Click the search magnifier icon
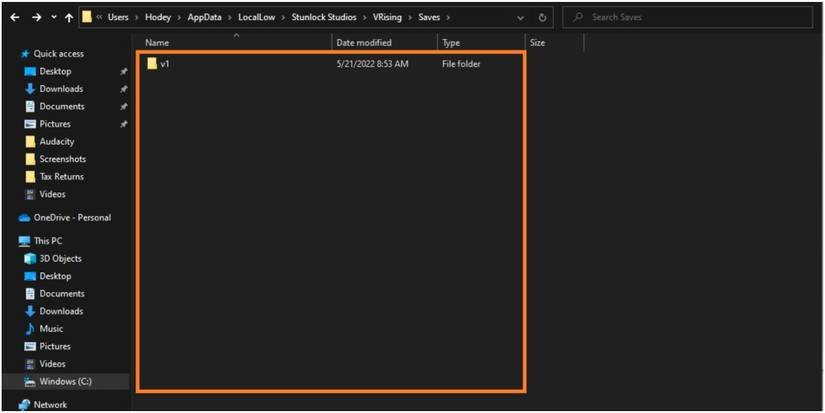This screenshot has width=825, height=413. click(578, 17)
